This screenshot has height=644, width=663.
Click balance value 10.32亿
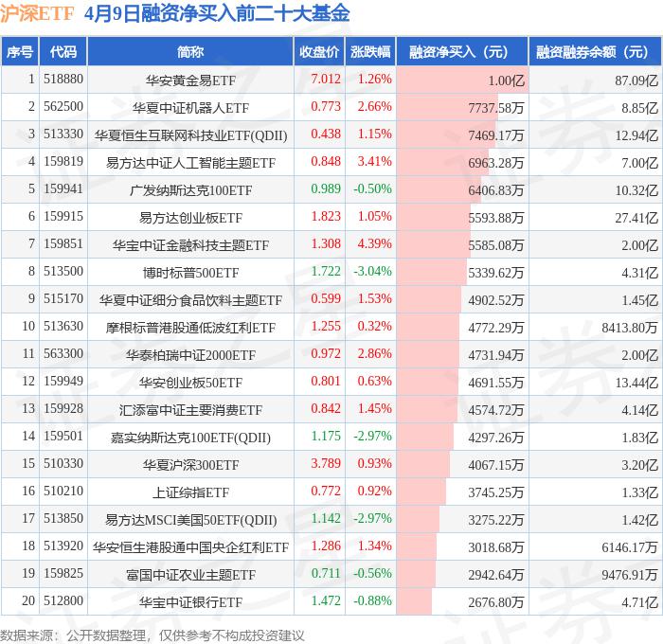pos(636,189)
